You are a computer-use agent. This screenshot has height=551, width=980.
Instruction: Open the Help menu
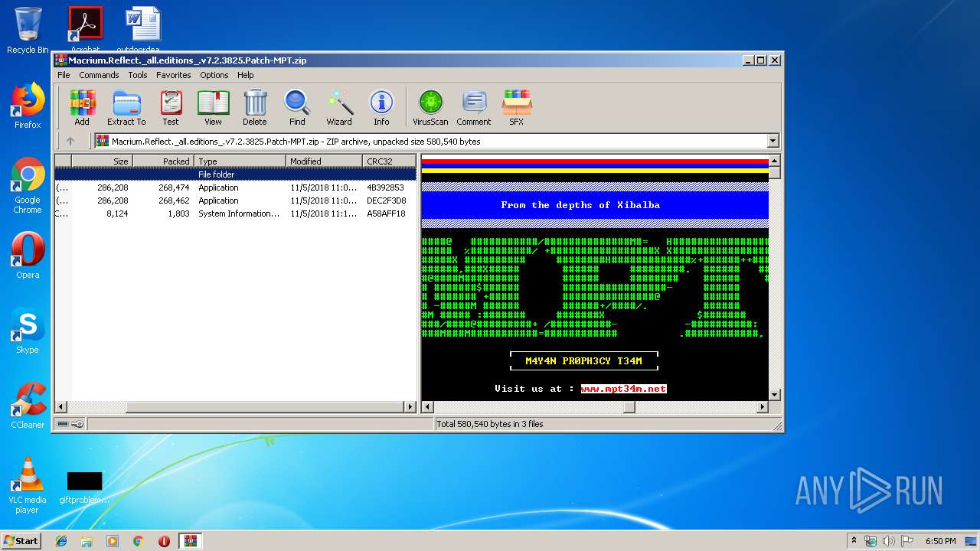tap(245, 75)
